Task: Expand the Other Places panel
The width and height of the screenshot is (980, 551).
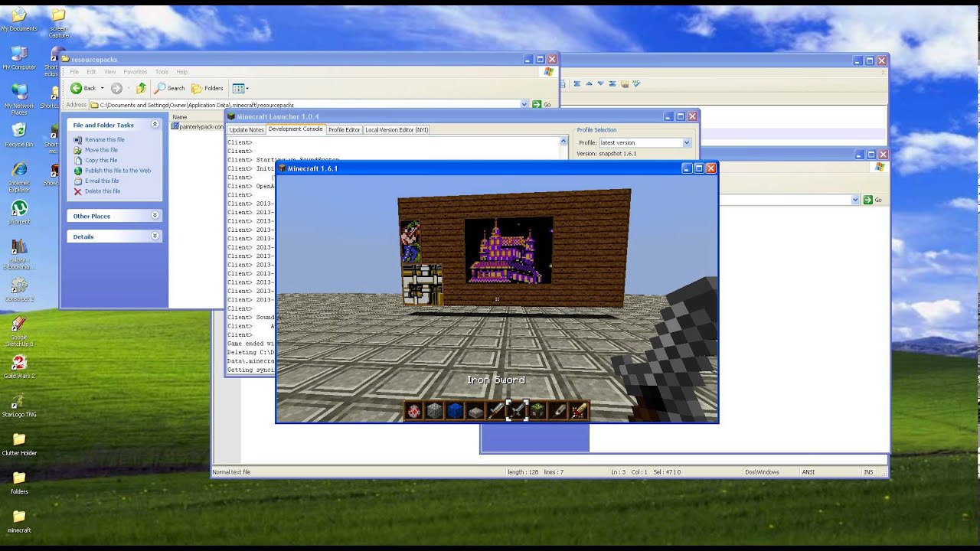Action: [155, 216]
